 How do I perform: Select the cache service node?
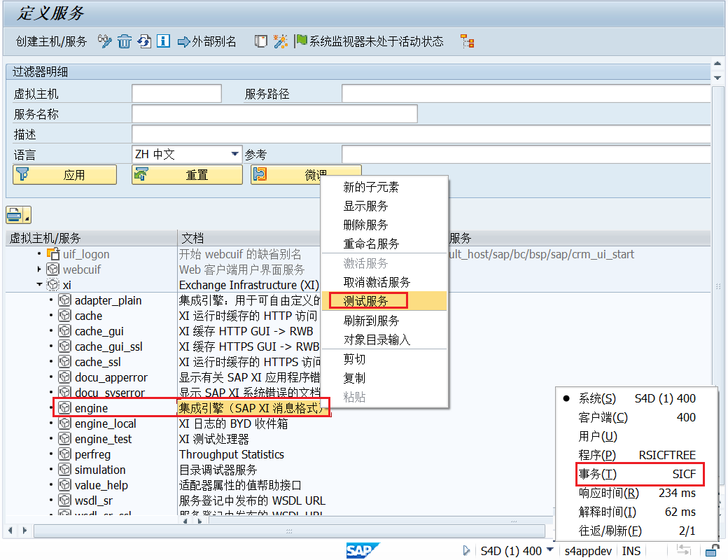[88, 316]
